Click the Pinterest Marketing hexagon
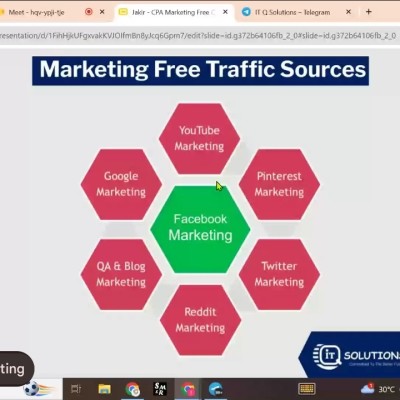Screen dimensions: 400x400 tap(279, 184)
